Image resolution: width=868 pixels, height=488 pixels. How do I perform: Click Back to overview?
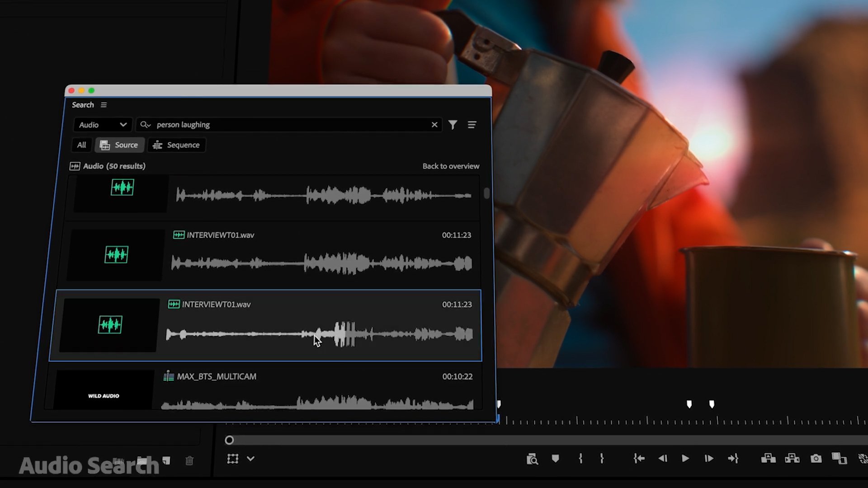(450, 166)
